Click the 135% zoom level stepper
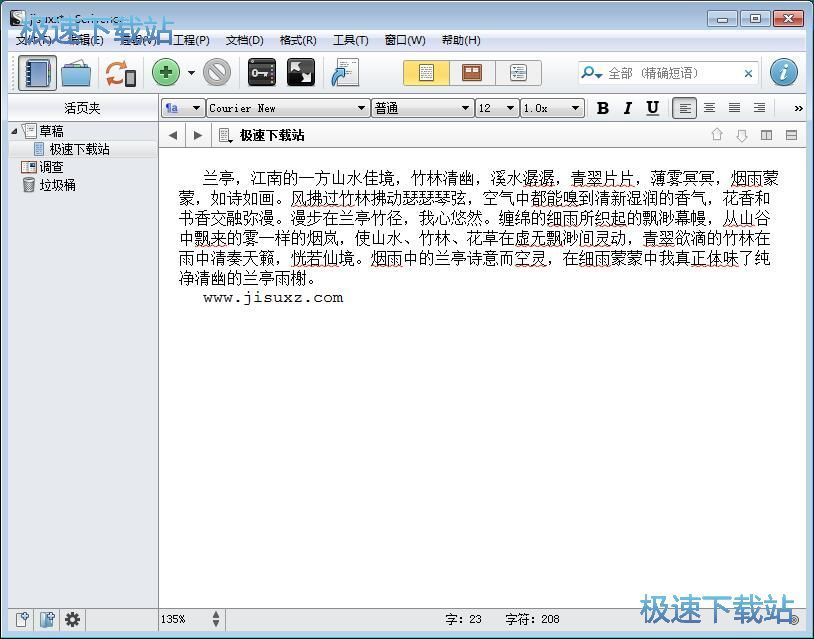Viewport: 814px width, 639px height. coord(216,620)
